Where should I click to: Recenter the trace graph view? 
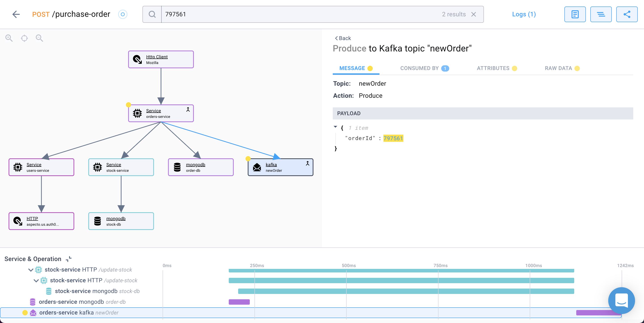coord(24,38)
